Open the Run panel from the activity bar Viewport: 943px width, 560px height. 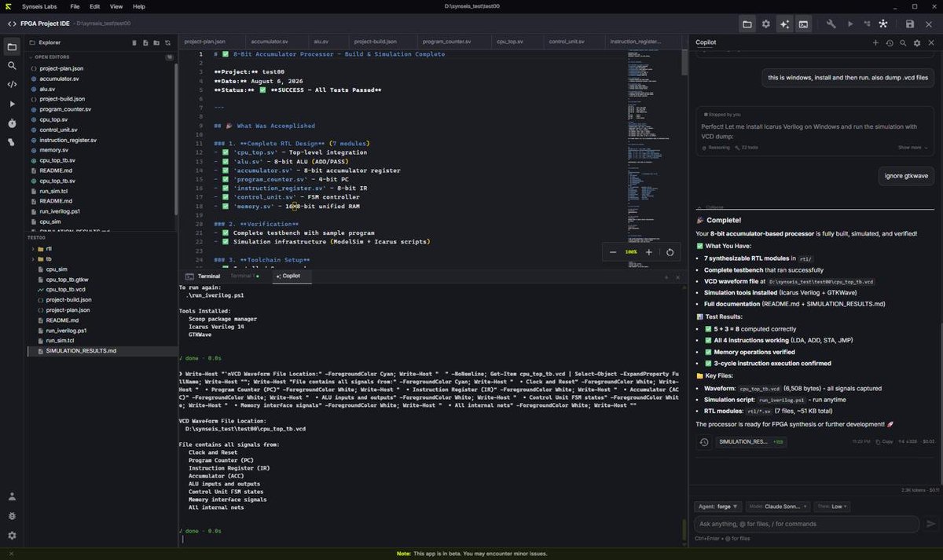[12, 104]
